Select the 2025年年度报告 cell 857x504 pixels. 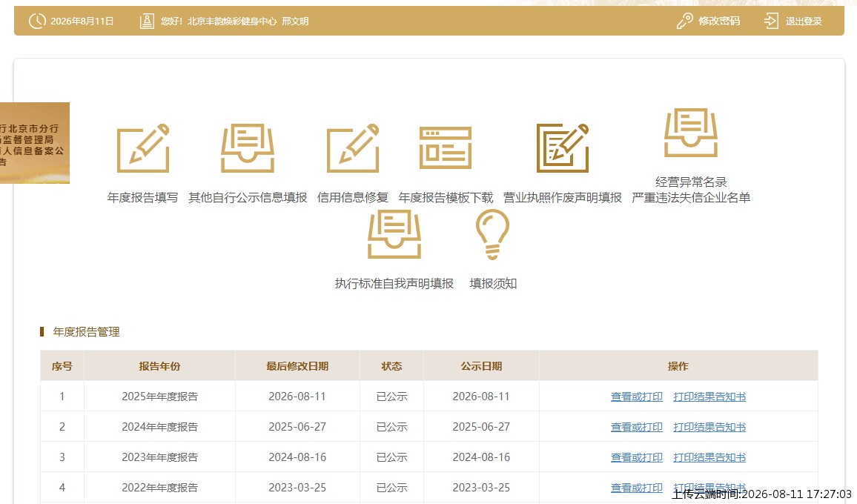[x=159, y=397]
